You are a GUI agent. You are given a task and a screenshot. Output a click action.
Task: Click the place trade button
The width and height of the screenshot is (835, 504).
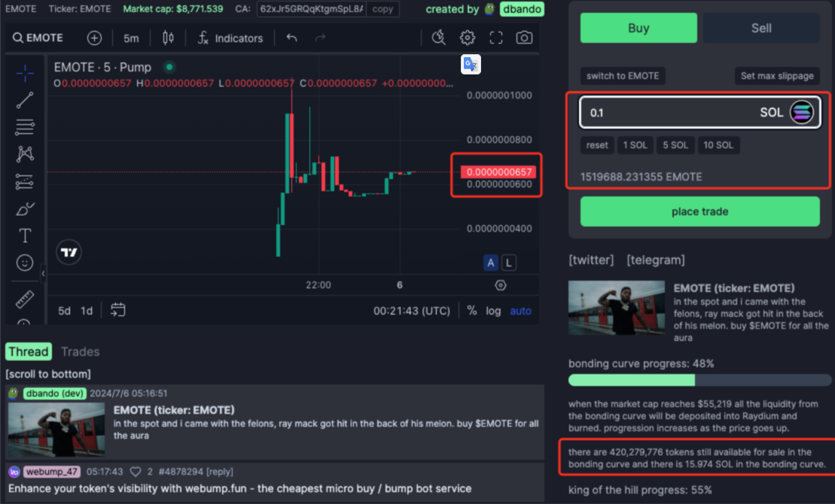[699, 211]
